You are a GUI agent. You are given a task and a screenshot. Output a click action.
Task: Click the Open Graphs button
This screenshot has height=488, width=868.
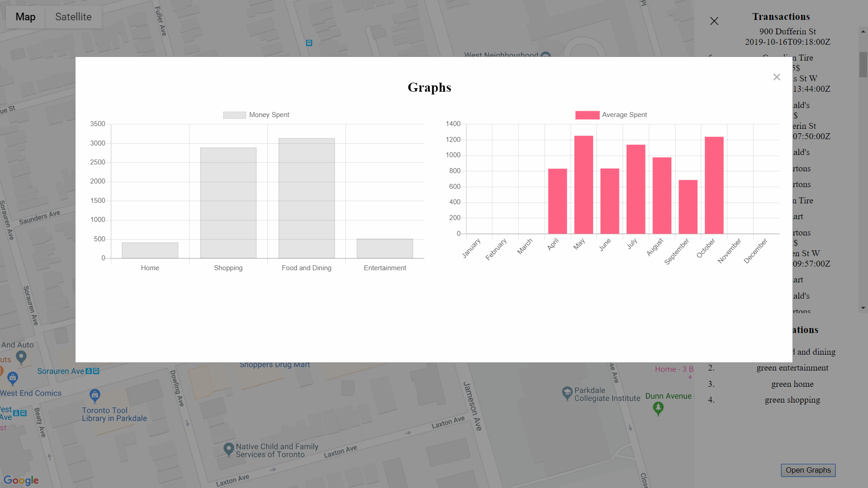pos(808,470)
